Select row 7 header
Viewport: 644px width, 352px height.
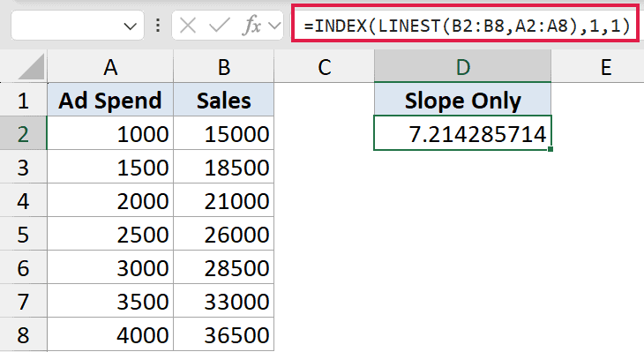[x=24, y=301]
